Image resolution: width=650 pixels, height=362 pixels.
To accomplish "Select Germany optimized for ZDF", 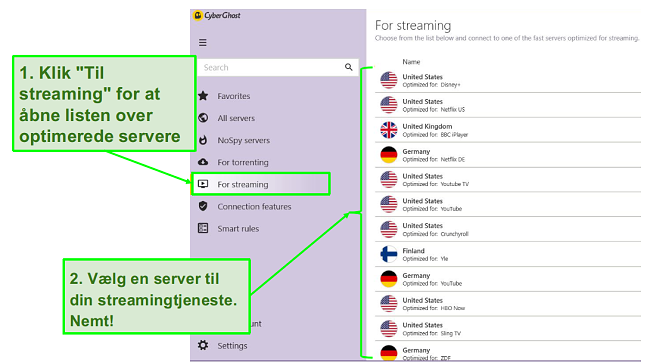I will click(508, 352).
